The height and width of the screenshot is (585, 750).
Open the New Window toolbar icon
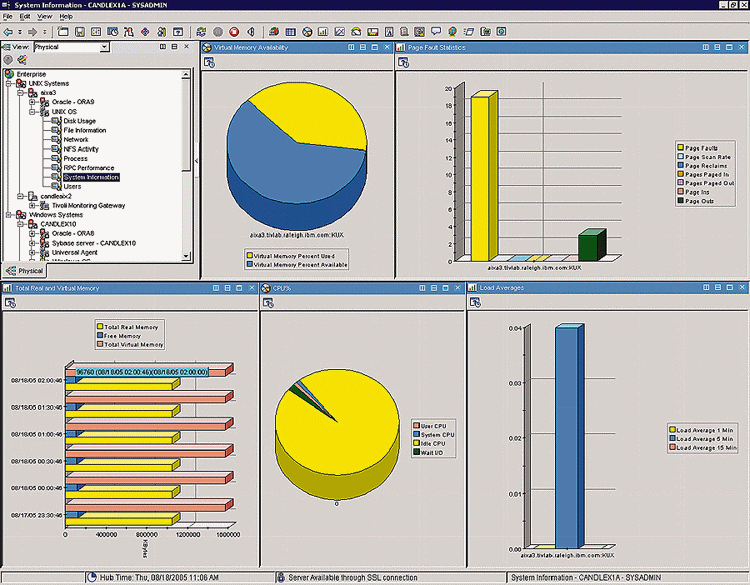(x=63, y=32)
